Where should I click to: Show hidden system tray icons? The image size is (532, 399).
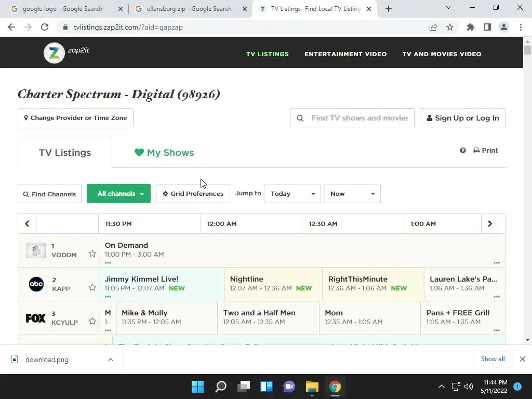[x=442, y=387]
